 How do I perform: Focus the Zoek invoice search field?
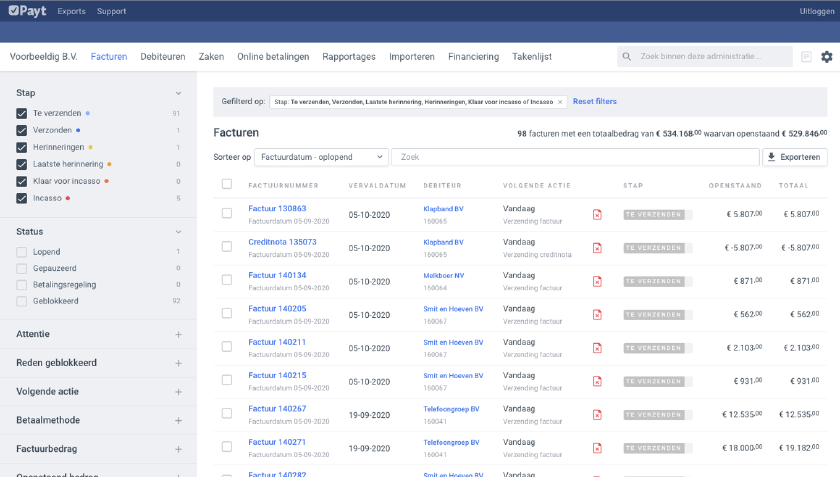point(575,157)
